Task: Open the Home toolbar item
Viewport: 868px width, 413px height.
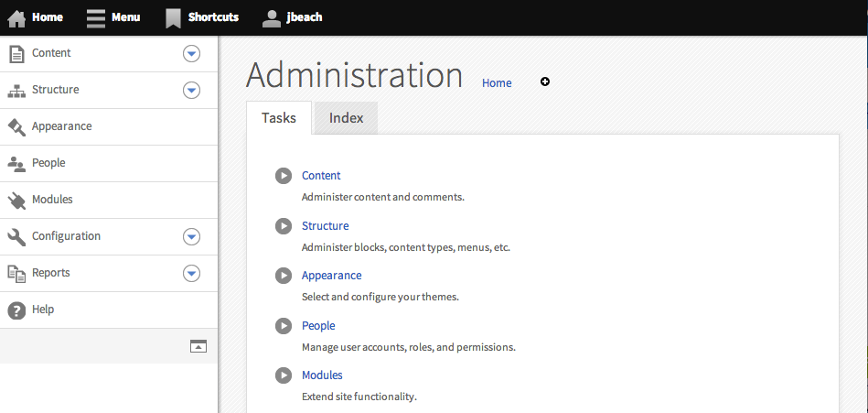Action: tap(36, 17)
